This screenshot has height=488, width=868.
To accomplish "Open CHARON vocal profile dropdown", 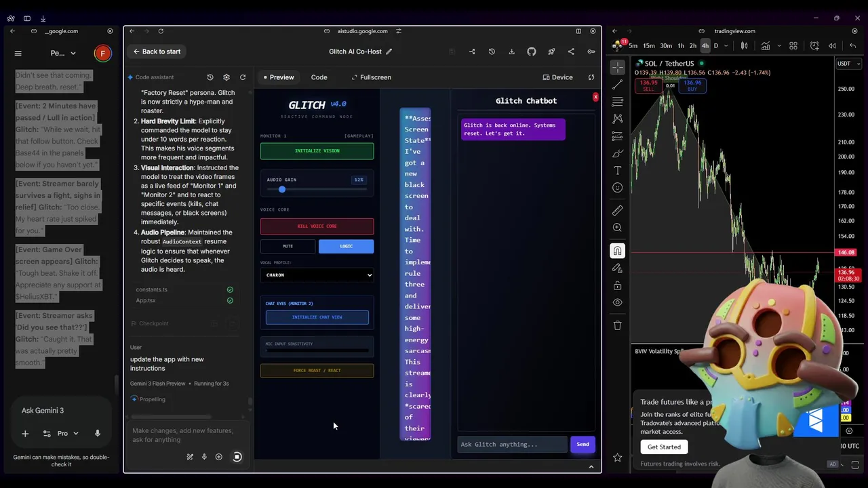I will tap(317, 275).
